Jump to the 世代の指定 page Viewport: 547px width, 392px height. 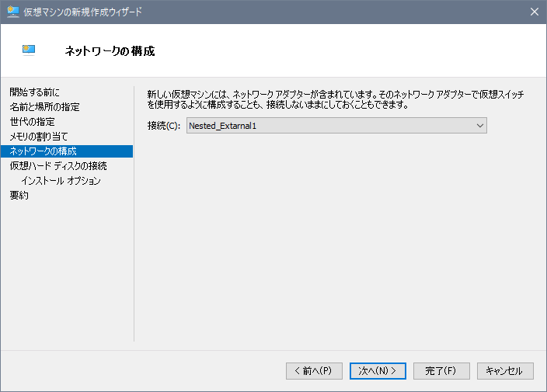click(32, 122)
